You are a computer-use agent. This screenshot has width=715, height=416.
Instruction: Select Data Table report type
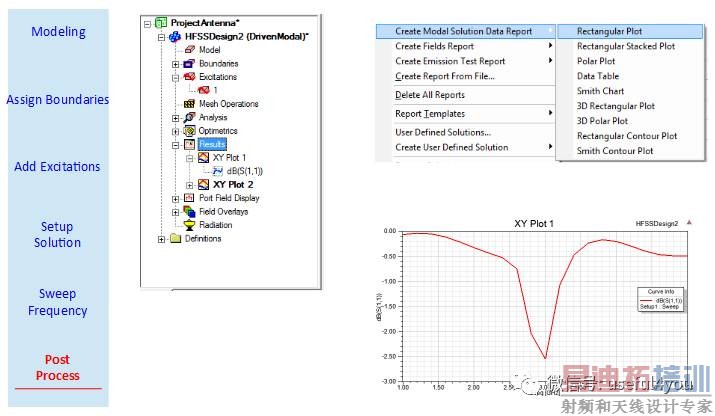coord(631,76)
